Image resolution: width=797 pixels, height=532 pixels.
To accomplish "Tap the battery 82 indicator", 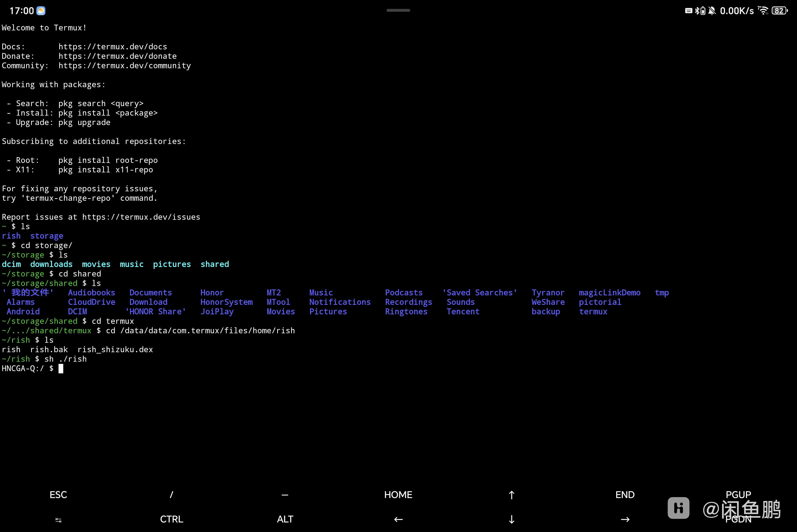I will tap(779, 11).
